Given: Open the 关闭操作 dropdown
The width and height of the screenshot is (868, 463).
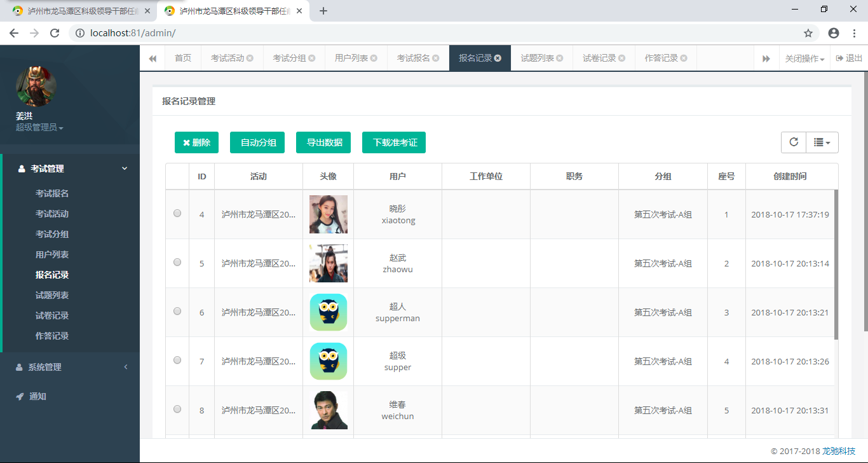Looking at the screenshot, I should pos(804,59).
